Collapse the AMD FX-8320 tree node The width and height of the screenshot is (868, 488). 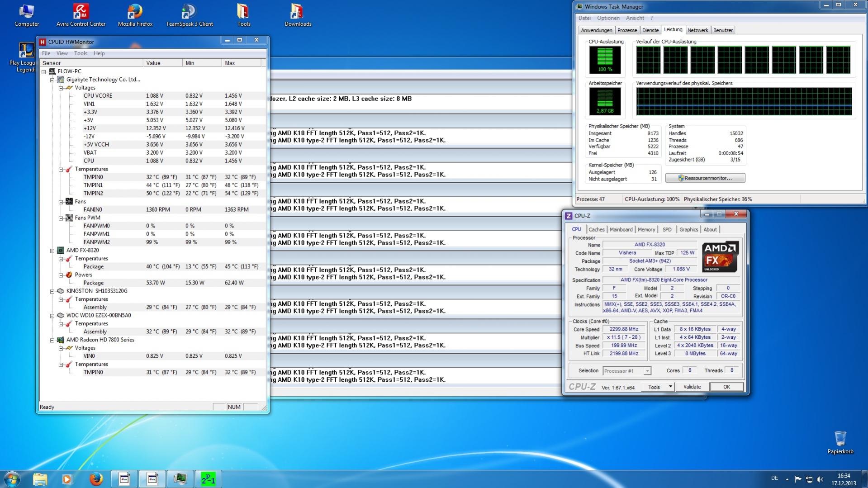[x=52, y=251]
